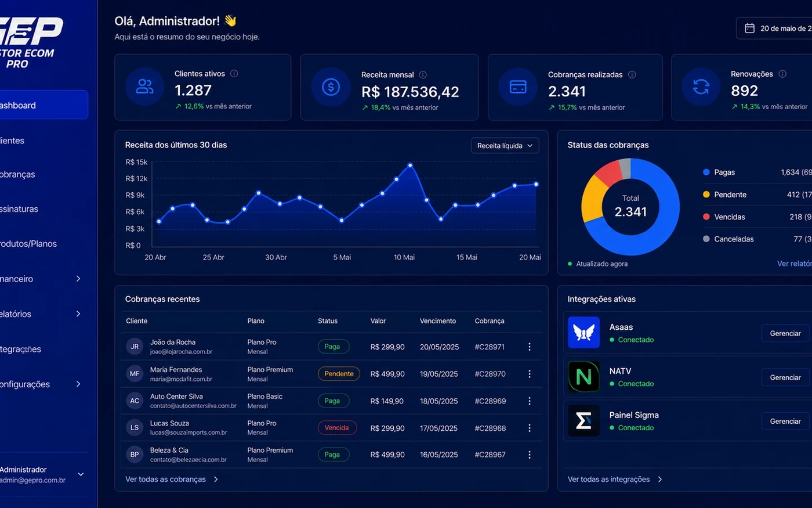812x508 pixels.
Task: Click the MF avatar for Maria Fernandes
Action: (135, 374)
